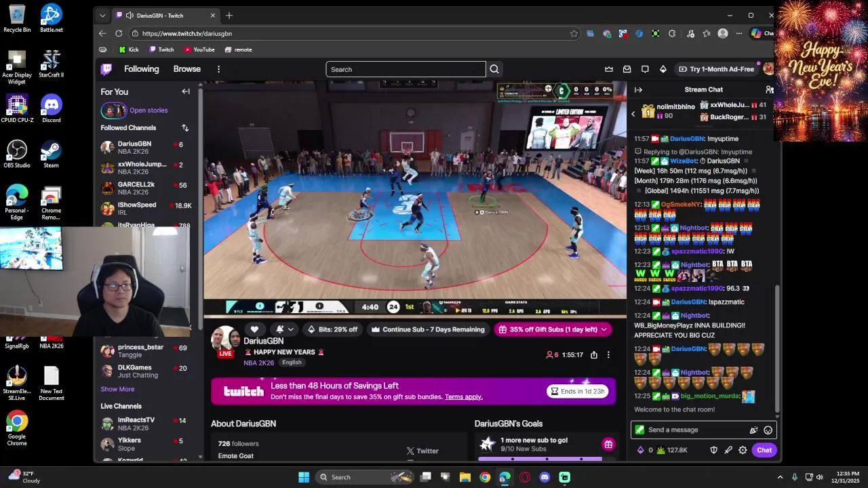Click Continue Sub - 7 Days Remaining
Image resolution: width=868 pixels, height=488 pixels.
tap(428, 329)
